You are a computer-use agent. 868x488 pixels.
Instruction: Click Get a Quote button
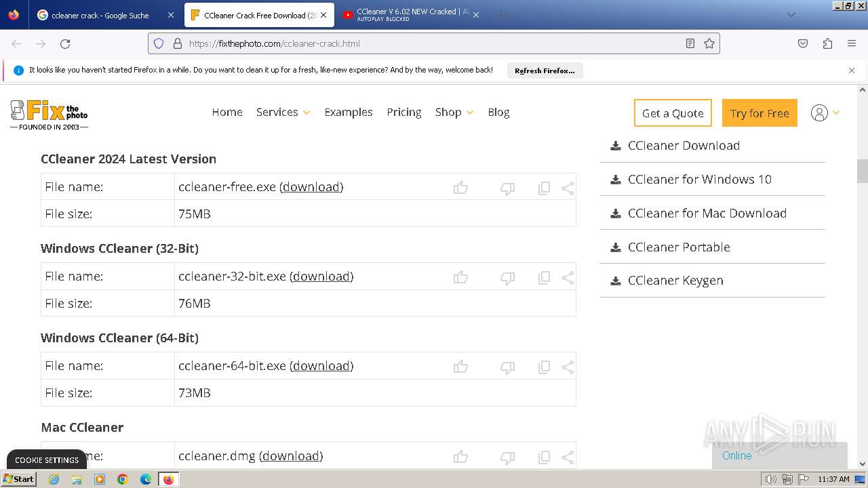point(673,113)
